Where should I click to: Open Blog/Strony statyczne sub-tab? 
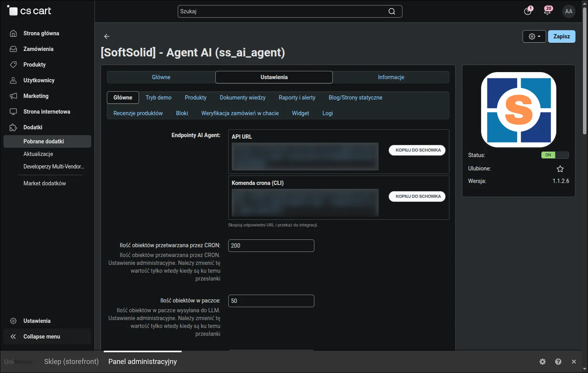(x=355, y=98)
